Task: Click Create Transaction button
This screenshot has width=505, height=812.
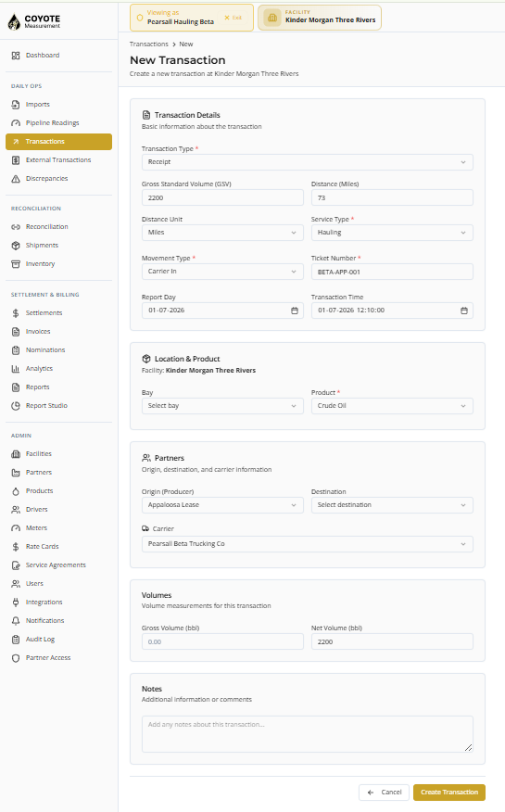Action: point(449,793)
